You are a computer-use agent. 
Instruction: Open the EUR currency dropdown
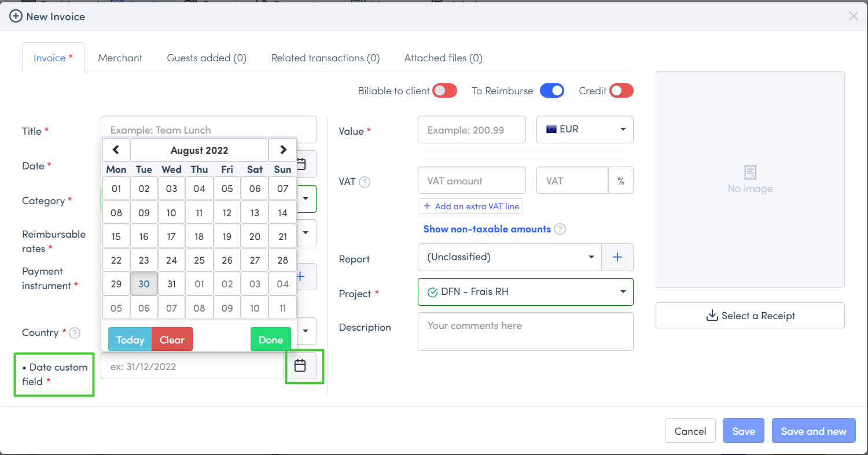pyautogui.click(x=585, y=130)
